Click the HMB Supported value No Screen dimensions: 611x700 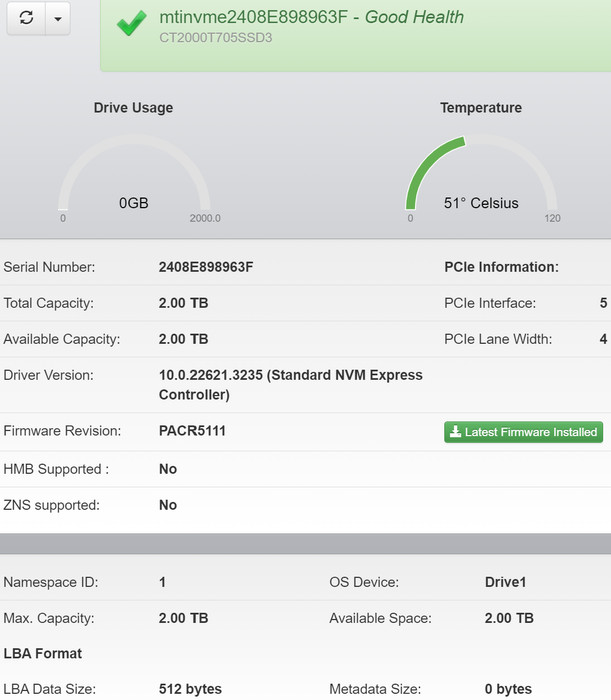coord(168,468)
